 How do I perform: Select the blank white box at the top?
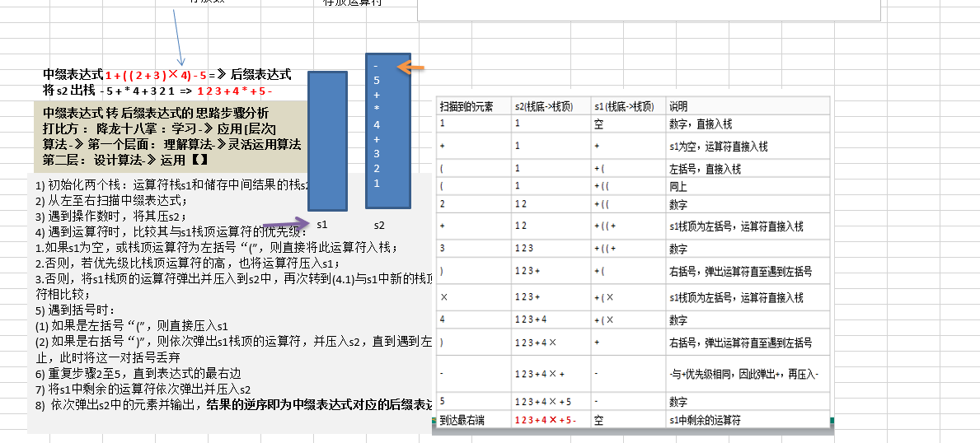[648, 10]
